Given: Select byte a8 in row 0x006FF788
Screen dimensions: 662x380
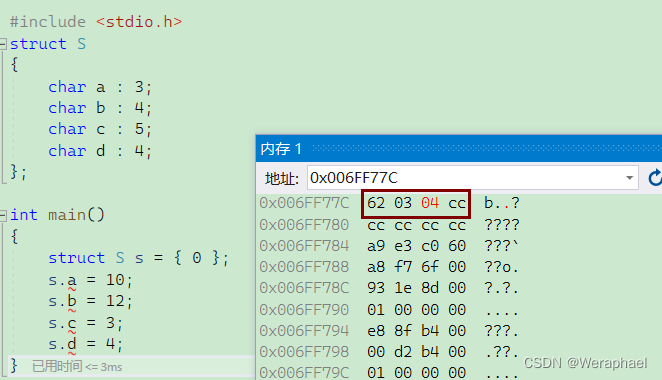Looking at the screenshot, I should click(x=376, y=267).
